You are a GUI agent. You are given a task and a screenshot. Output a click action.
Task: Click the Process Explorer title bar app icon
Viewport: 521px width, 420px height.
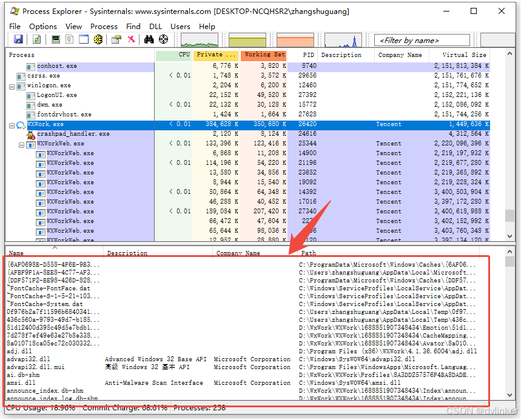15,11
